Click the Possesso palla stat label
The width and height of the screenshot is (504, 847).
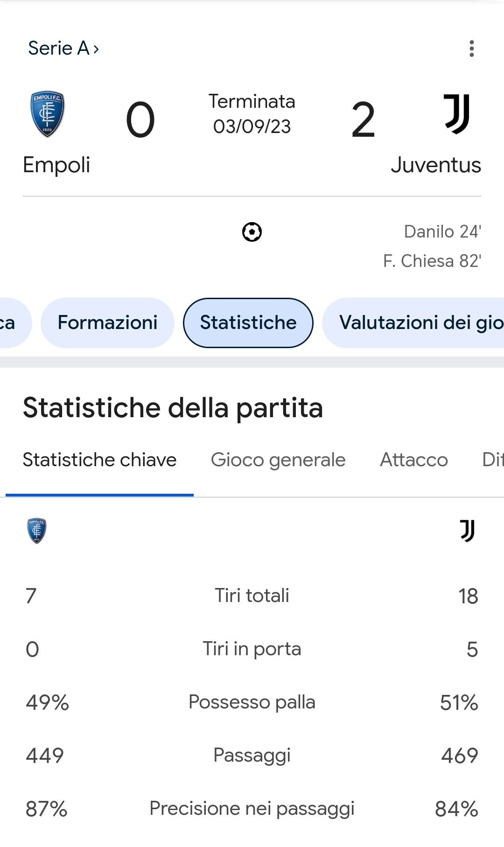point(252,702)
